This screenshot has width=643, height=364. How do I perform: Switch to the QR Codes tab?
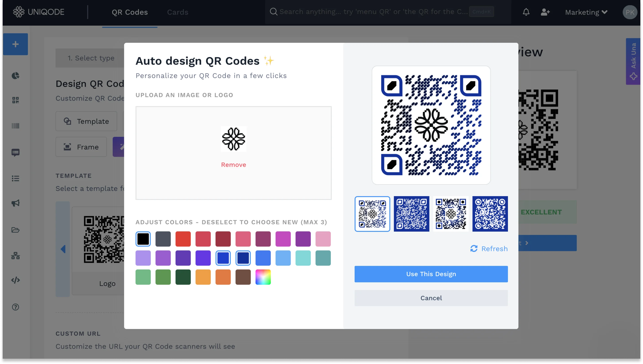pos(130,12)
